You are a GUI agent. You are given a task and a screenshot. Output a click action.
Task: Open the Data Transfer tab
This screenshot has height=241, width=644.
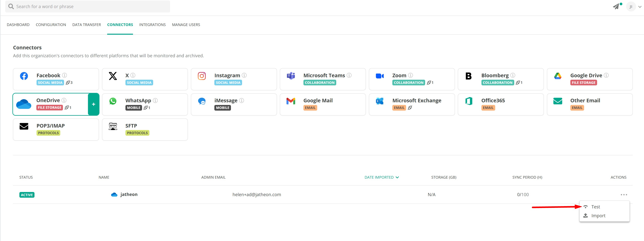[x=86, y=24]
